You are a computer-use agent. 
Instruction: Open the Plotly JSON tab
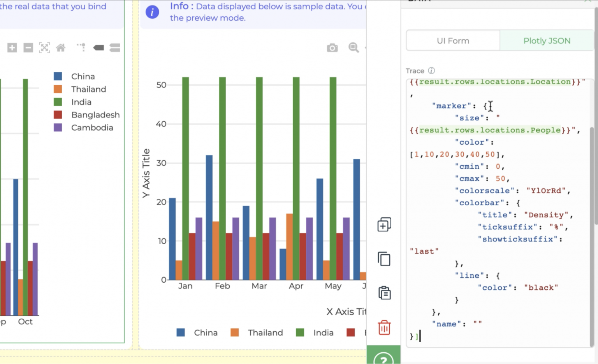[547, 40]
